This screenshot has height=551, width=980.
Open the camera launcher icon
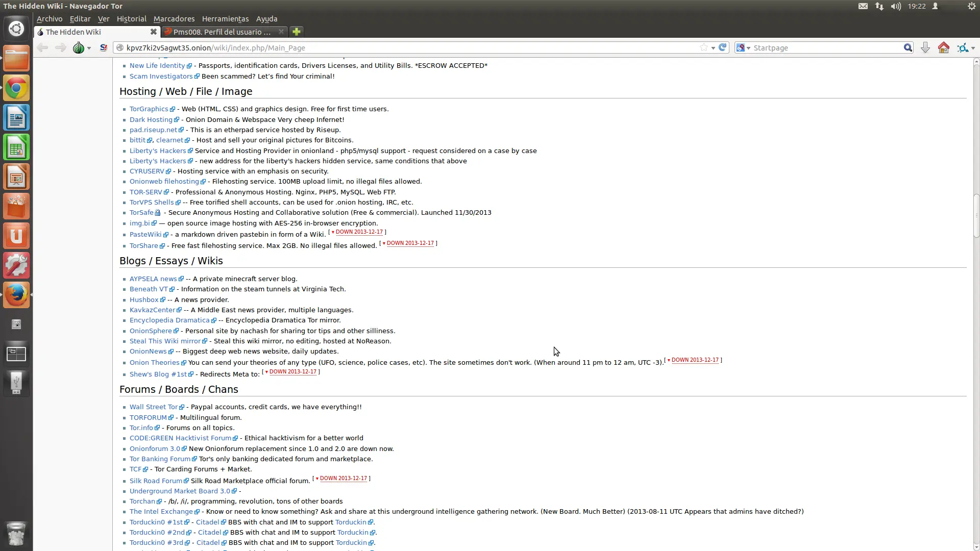point(16,324)
